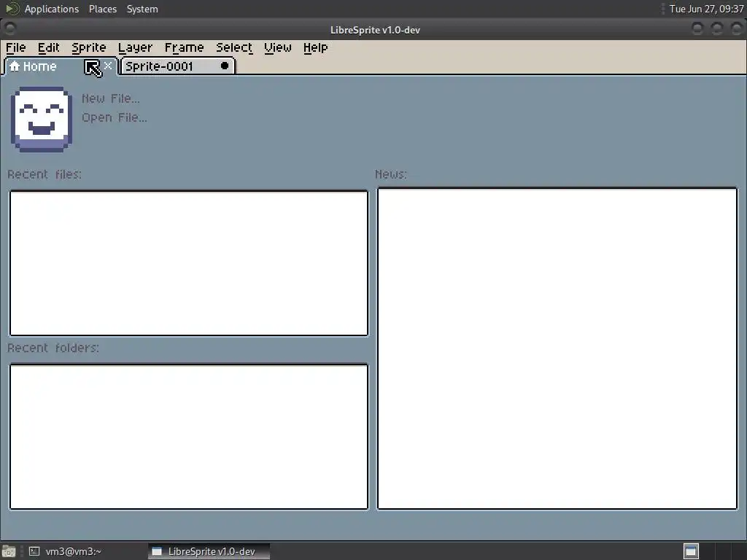Click the modified dot on Sprite-0001 tab

coord(225,66)
